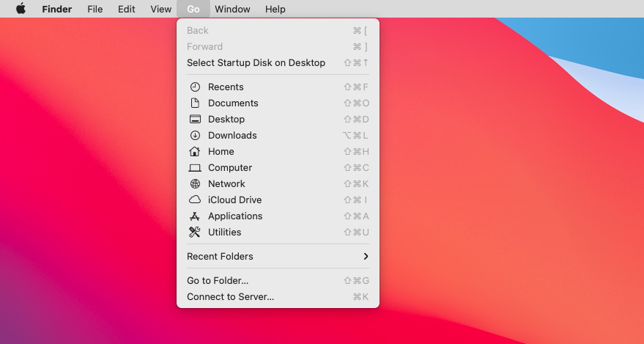
Task: Open the Edit menu
Action: point(127,9)
